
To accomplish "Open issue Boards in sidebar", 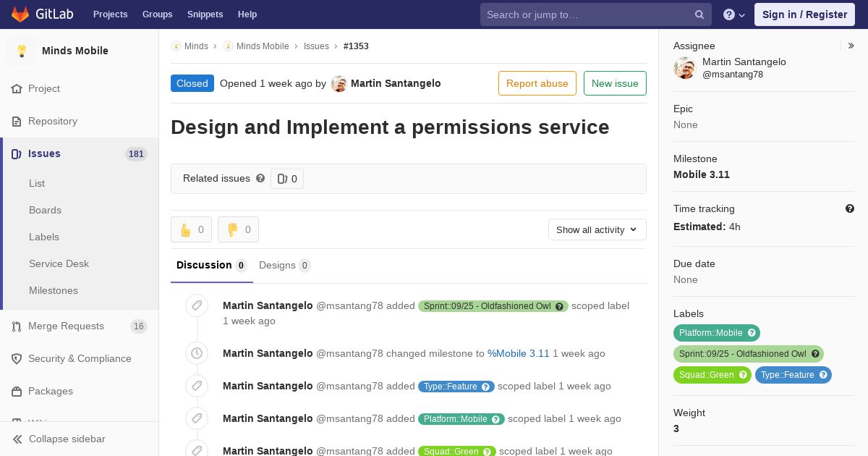I will click(45, 210).
